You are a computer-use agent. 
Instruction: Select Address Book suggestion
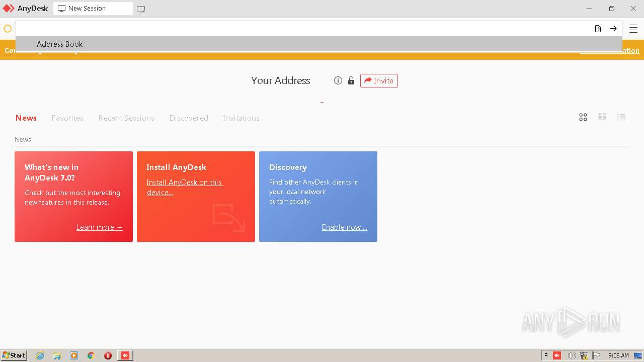tap(319, 44)
